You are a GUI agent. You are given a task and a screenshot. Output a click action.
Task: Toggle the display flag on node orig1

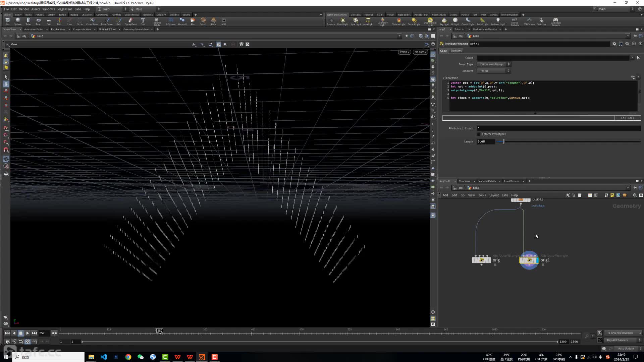537,260
